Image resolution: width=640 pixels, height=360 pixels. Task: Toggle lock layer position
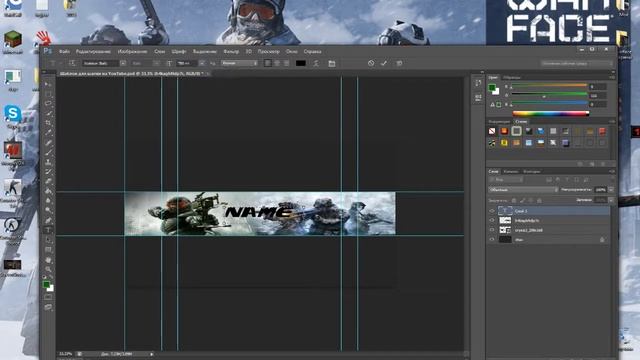531,200
